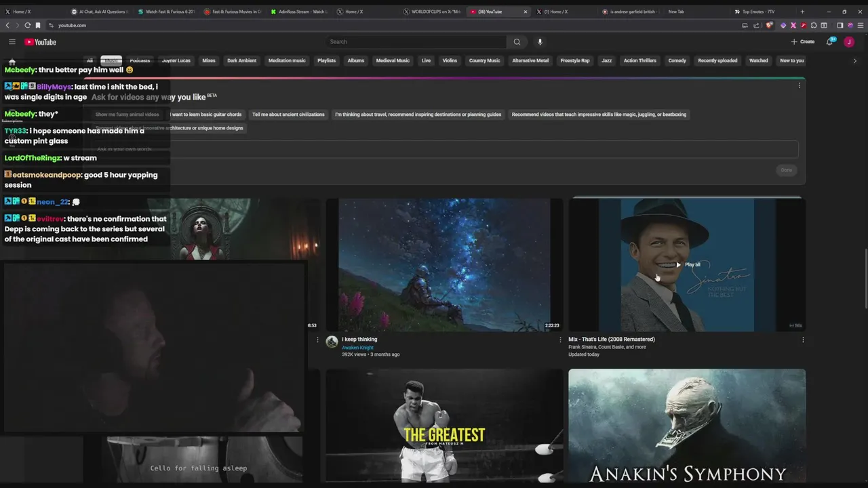Screen dimensions: 868x488
Task: Go back with the browser back arrow
Action: point(7,25)
